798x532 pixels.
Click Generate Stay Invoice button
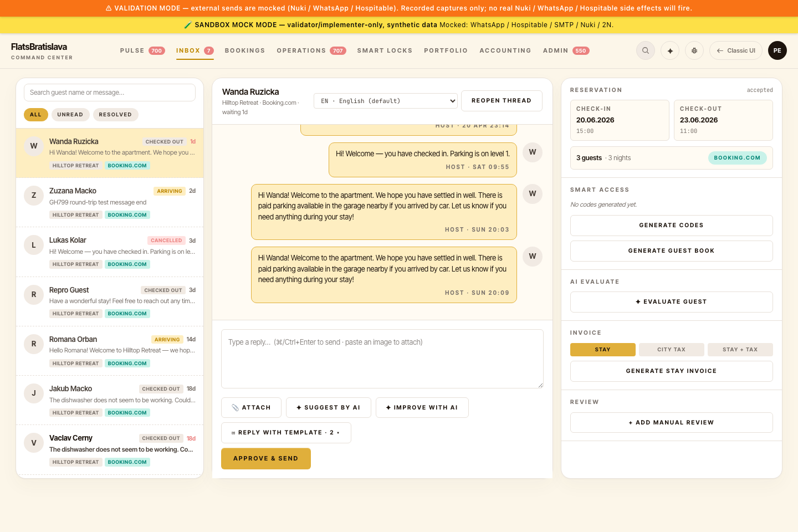point(672,371)
